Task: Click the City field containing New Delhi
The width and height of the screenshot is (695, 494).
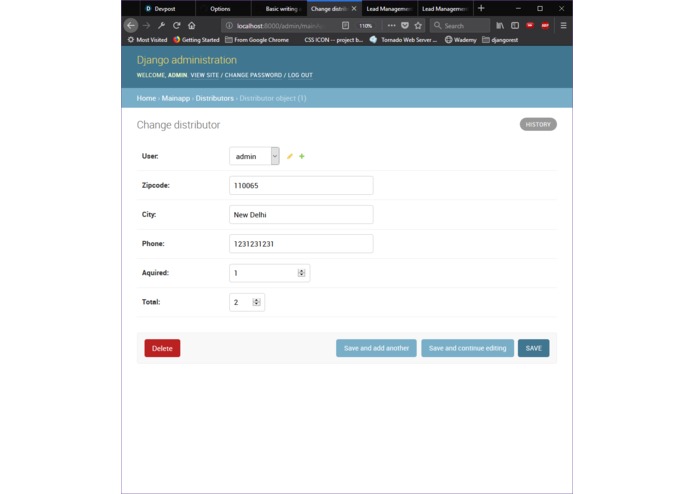Action: tap(301, 214)
